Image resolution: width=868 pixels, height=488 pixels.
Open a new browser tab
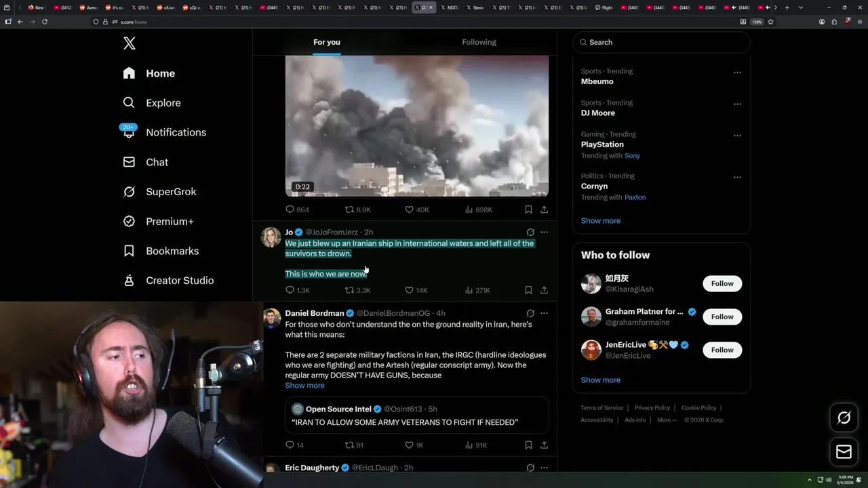tap(787, 7)
